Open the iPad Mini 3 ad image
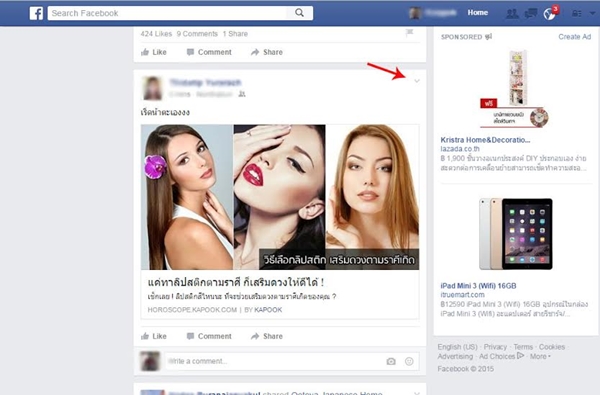Screen dimensions: 600x395 pos(515,233)
